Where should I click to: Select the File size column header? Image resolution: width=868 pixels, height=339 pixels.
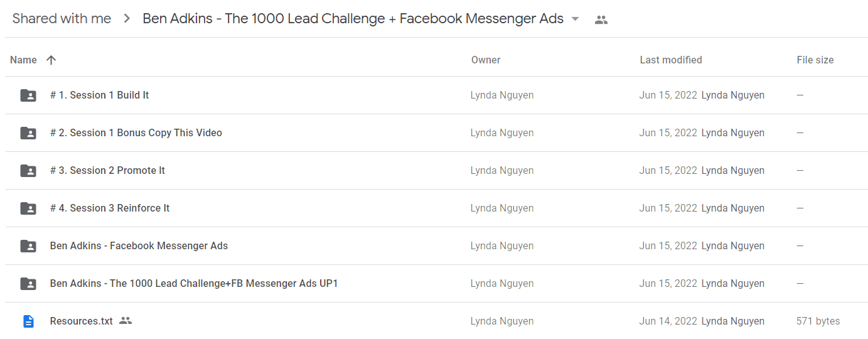tap(815, 60)
